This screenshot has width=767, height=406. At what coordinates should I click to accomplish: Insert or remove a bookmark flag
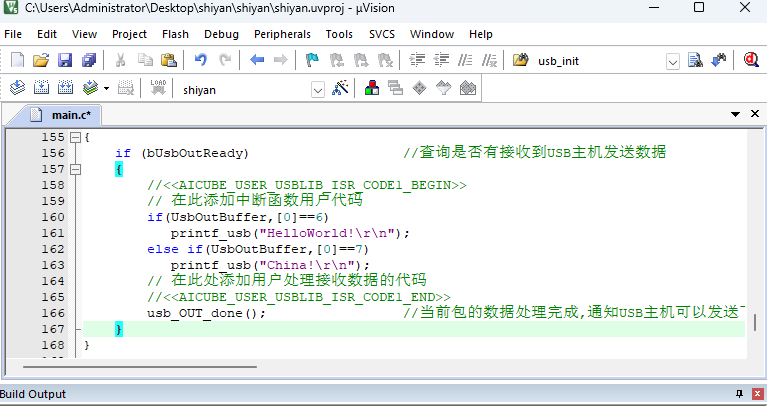pyautogui.click(x=312, y=60)
